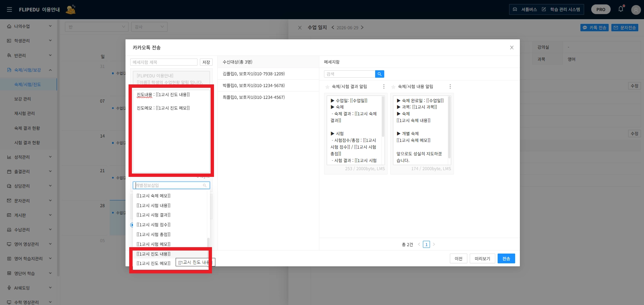Open the notification bell
Screen dimensions: 644x305
click(621, 9)
